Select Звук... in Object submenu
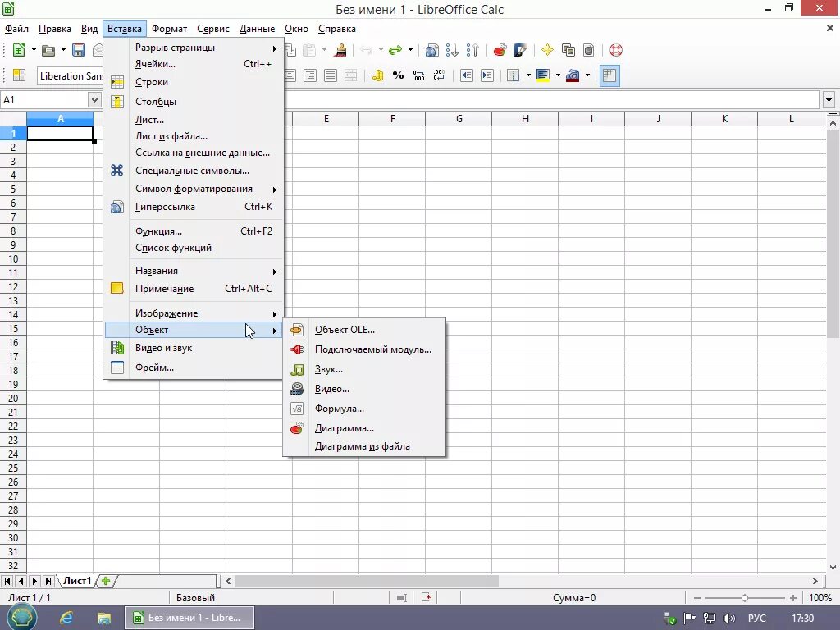The image size is (840, 630). pyautogui.click(x=364, y=370)
